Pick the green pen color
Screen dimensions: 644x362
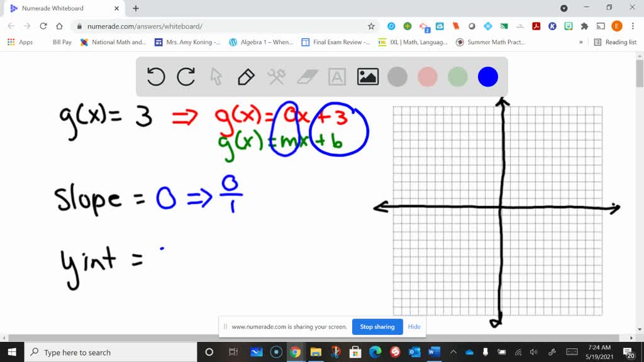coord(458,77)
